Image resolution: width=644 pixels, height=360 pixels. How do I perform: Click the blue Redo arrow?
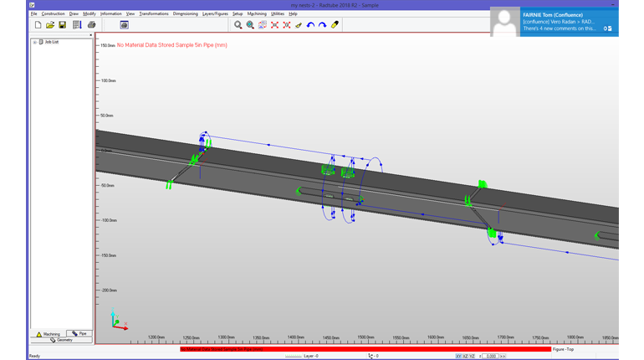click(x=322, y=25)
